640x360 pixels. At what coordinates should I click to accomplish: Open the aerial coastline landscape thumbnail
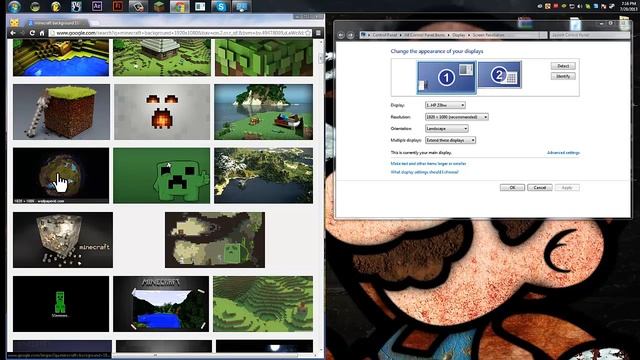[x=264, y=176]
